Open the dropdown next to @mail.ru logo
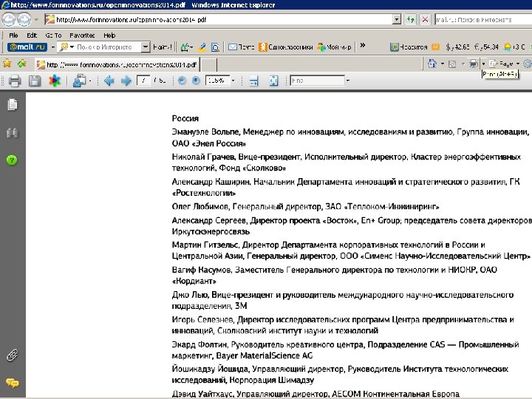Image resolution: width=532 pixels, height=399 pixels. (x=52, y=47)
